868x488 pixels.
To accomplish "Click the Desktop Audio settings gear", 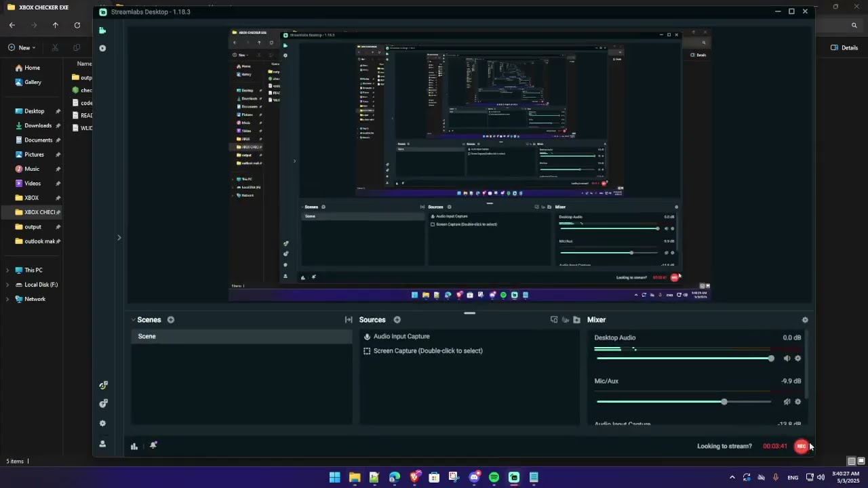I will pos(797,359).
